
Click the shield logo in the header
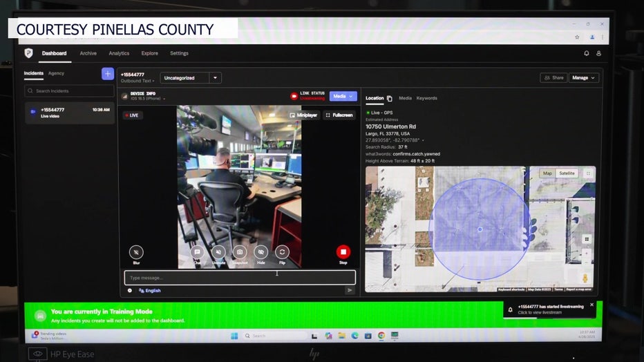[28, 53]
